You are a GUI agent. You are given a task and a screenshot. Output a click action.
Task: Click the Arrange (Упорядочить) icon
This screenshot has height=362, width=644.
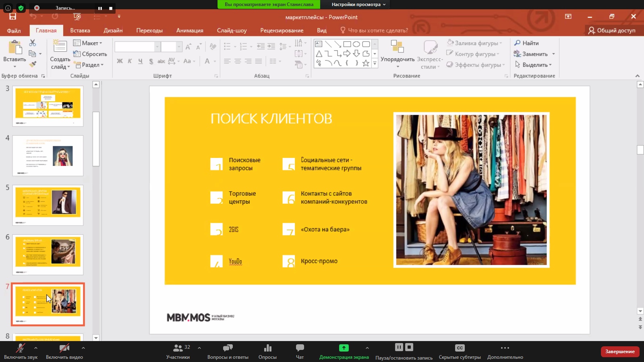coord(397,47)
